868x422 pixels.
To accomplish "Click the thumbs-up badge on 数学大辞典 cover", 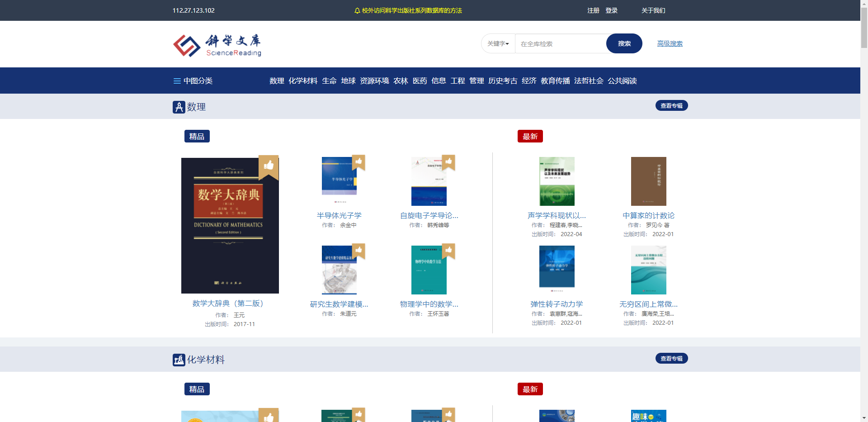I will [269, 166].
